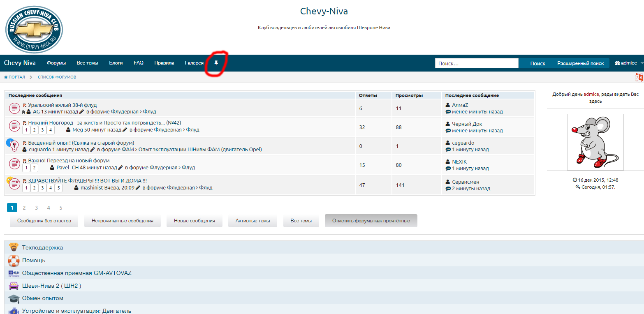Click the pencil icon after AG 13 минут назад

(81, 111)
